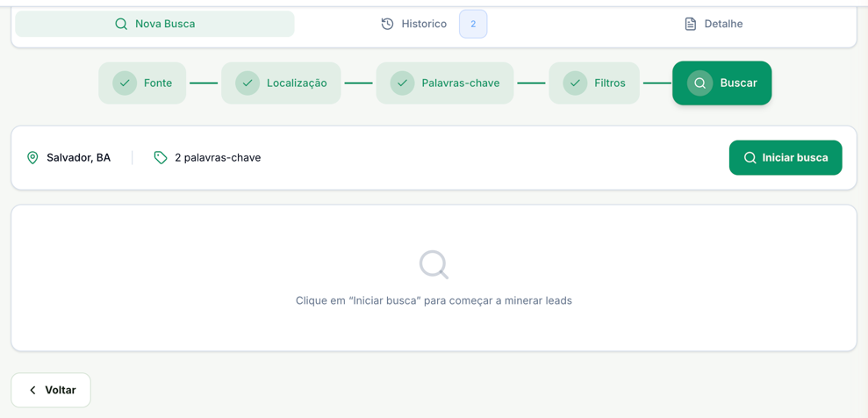Viewport: 868px width, 418px height.
Task: Click the magnifier icon in Nova Busca tab
Action: 121,24
